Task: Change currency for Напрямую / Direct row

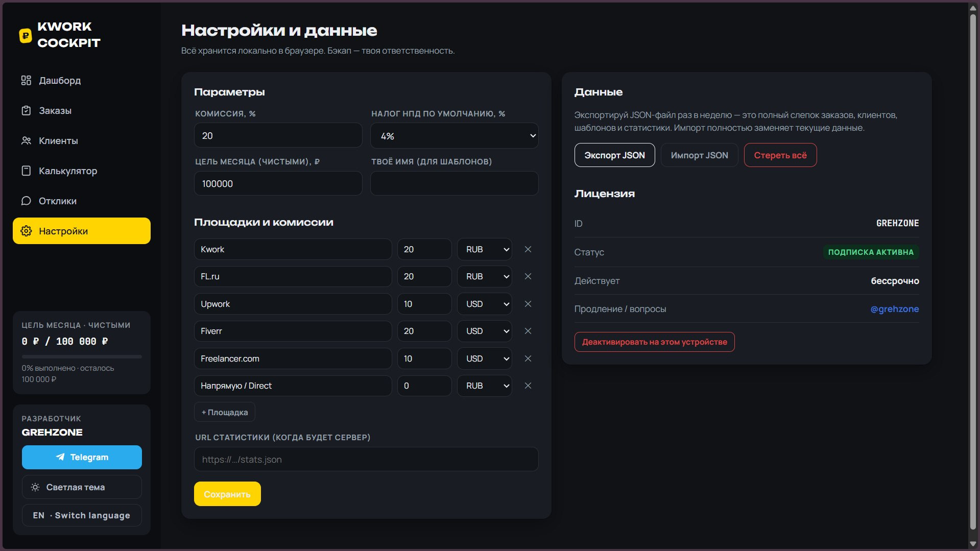Action: (x=485, y=386)
